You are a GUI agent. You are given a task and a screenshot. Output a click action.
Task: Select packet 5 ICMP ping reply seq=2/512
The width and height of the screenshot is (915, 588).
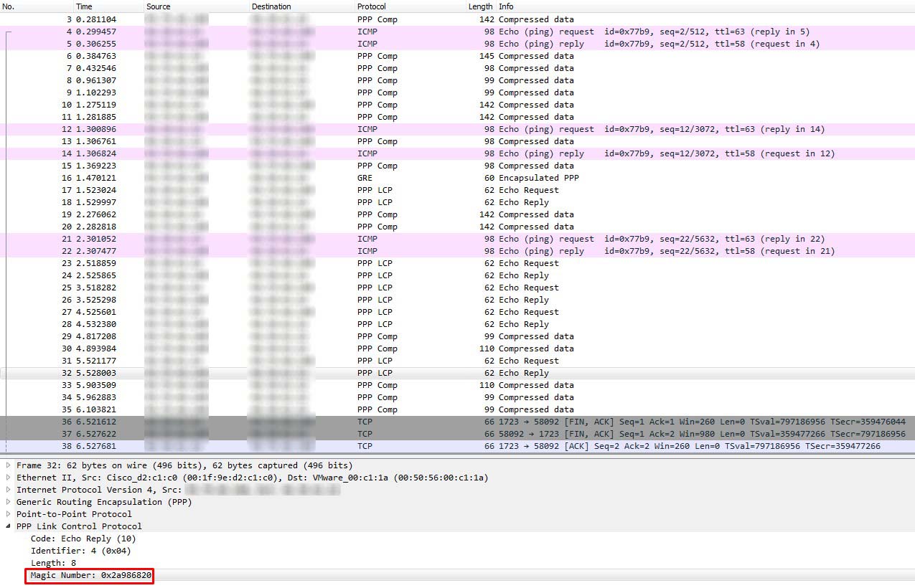click(x=457, y=44)
